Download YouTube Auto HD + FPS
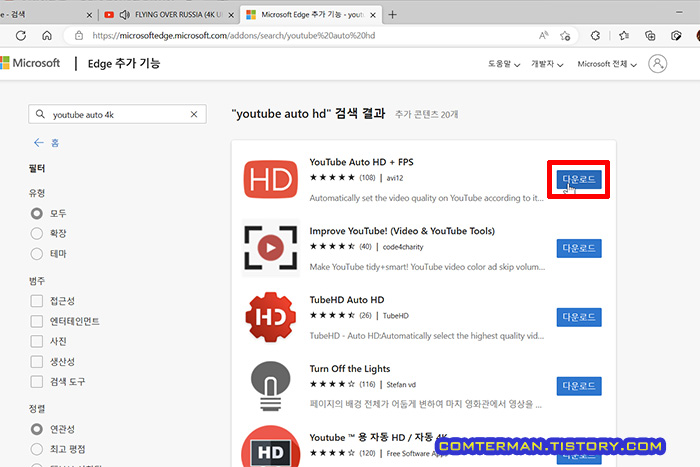The image size is (700, 467). (x=579, y=179)
